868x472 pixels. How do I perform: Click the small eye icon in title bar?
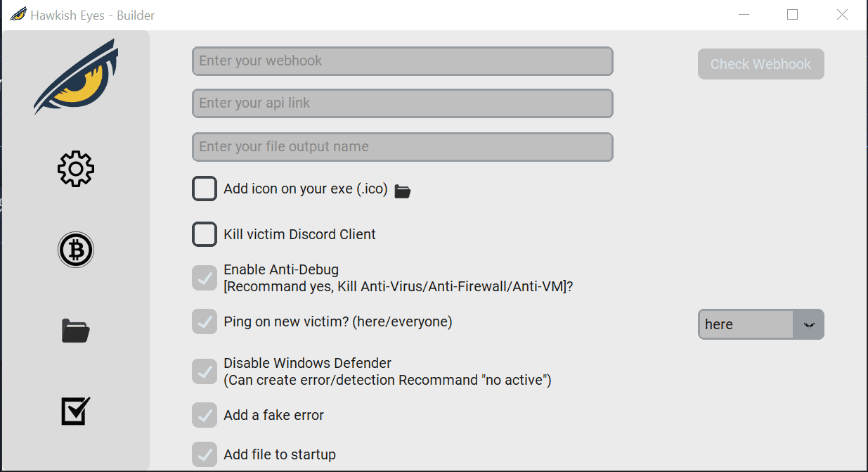tap(18, 15)
